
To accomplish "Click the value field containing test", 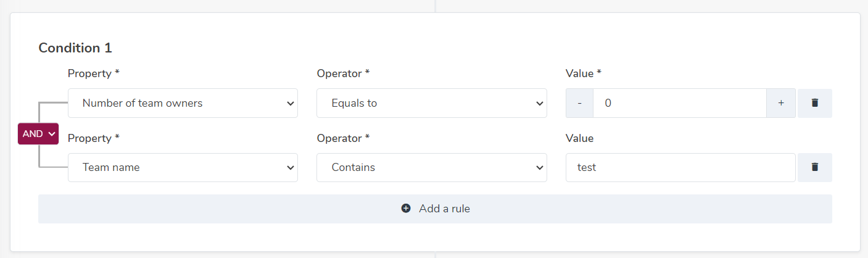I will tap(680, 167).
